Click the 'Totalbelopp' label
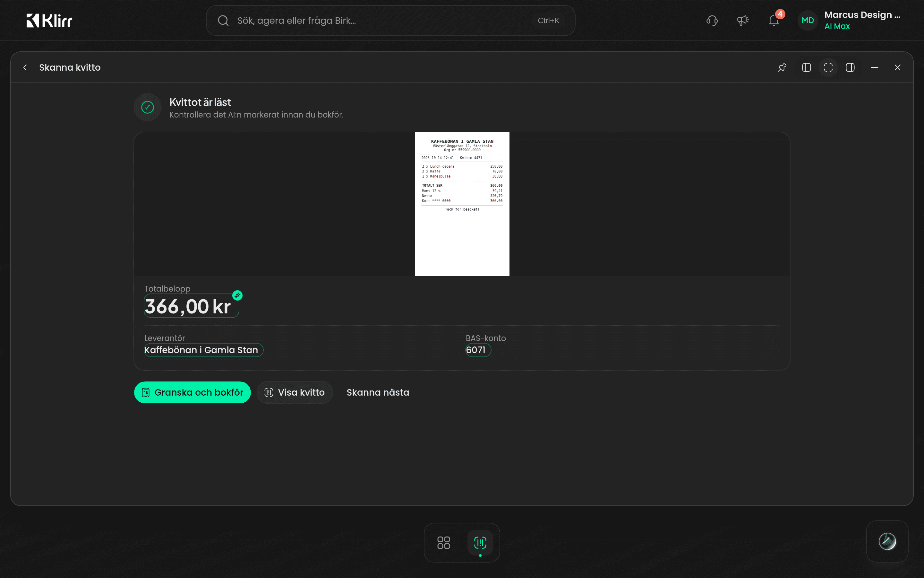Image resolution: width=924 pixels, height=578 pixels. click(167, 289)
